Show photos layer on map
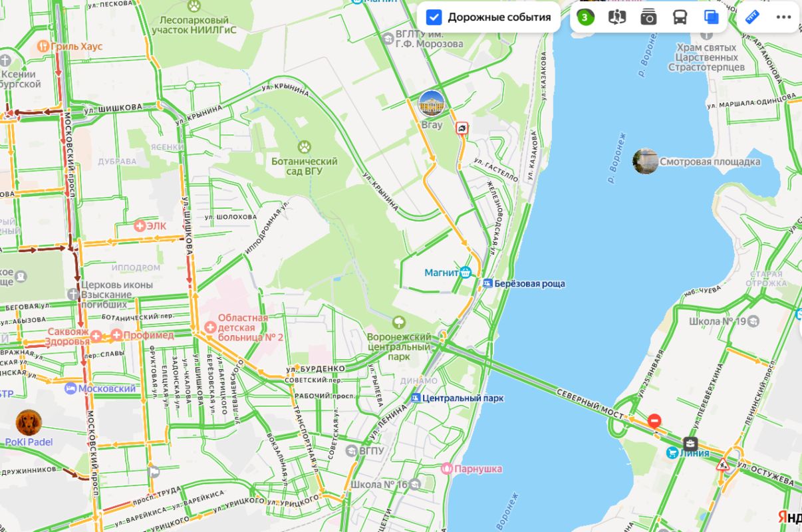 click(648, 17)
